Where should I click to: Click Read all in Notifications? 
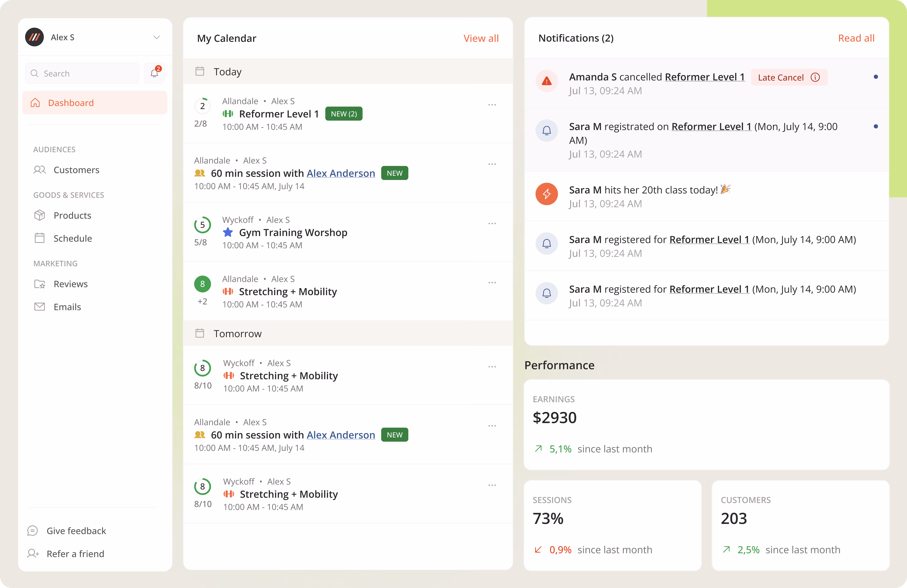(x=856, y=38)
